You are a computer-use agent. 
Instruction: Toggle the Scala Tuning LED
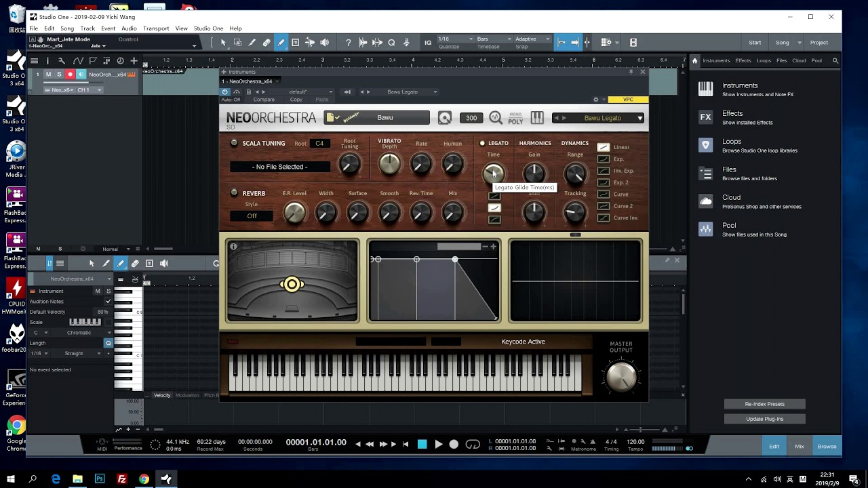(x=234, y=143)
